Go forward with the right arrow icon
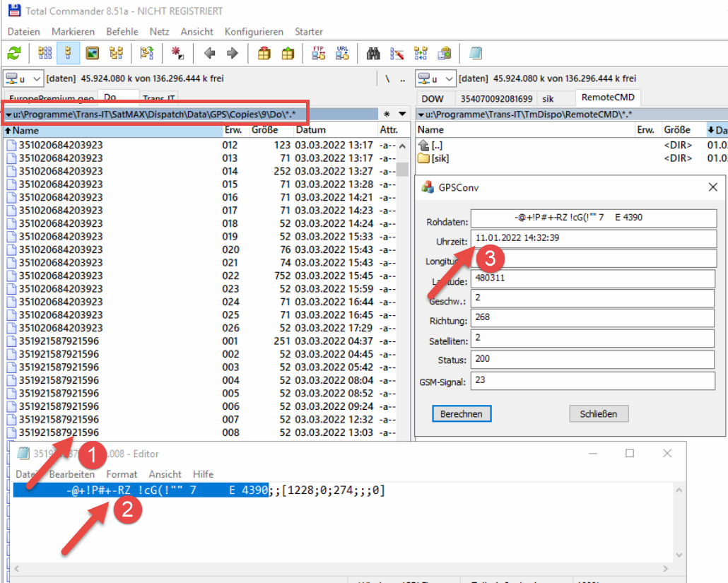The width and height of the screenshot is (728, 583). click(x=232, y=53)
